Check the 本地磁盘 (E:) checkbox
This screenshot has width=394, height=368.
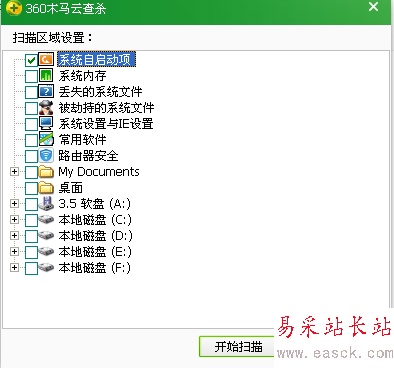point(31,252)
